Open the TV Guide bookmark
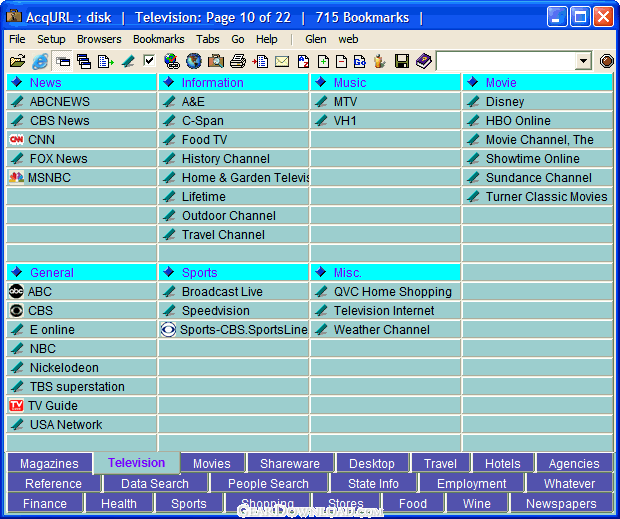This screenshot has height=519, width=620. pos(82,406)
